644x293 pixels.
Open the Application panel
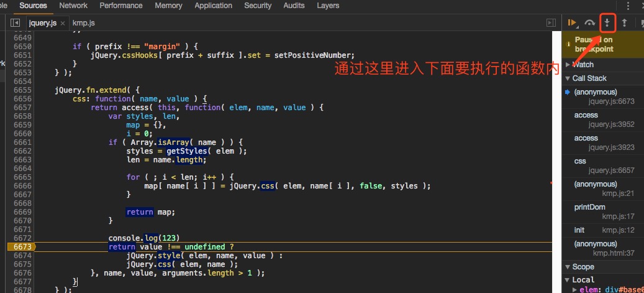tap(213, 6)
